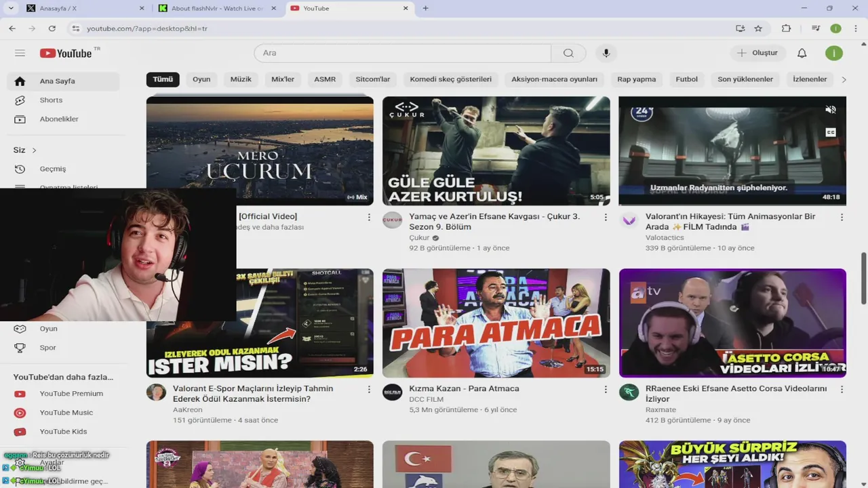This screenshot has width=868, height=488.
Task: Select the Oyun filter chip
Action: tap(201, 79)
